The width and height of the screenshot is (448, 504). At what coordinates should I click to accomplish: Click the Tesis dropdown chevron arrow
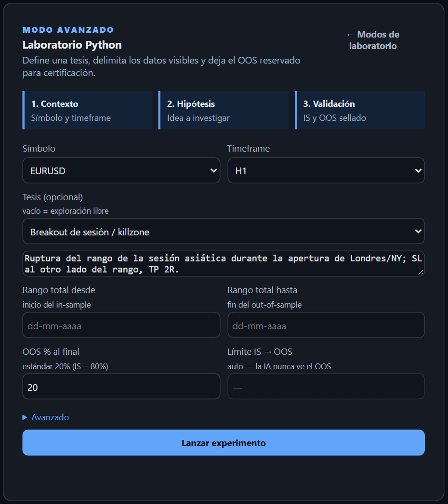[x=418, y=232]
